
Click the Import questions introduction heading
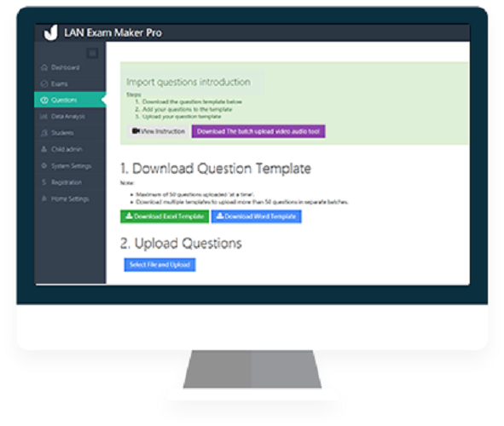click(x=188, y=82)
